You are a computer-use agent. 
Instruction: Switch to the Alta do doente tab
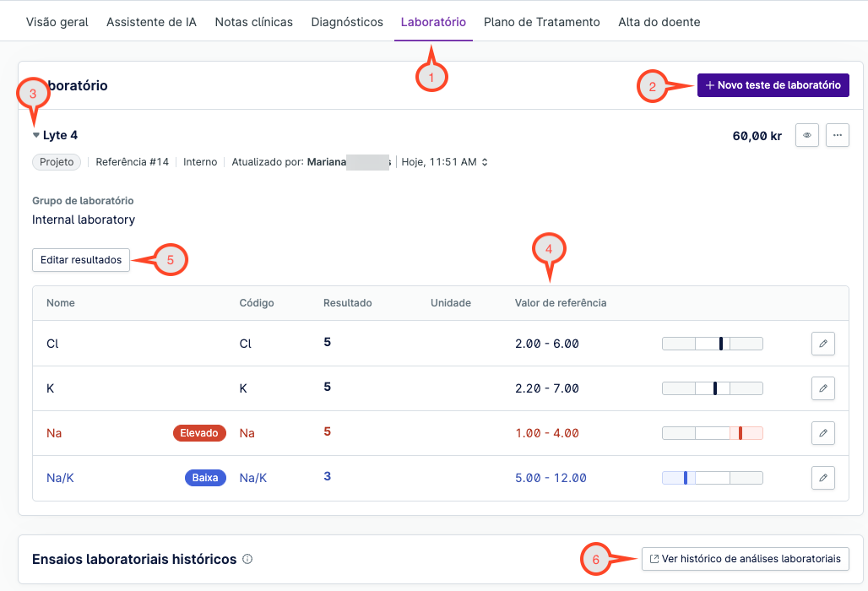point(659,22)
